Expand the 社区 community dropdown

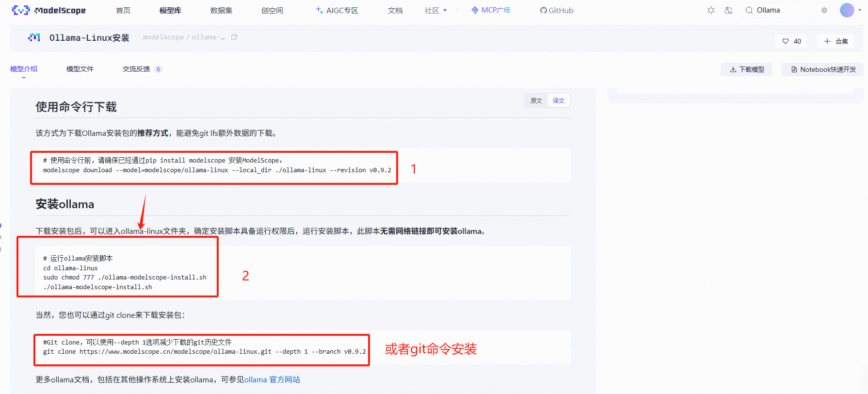click(x=435, y=10)
